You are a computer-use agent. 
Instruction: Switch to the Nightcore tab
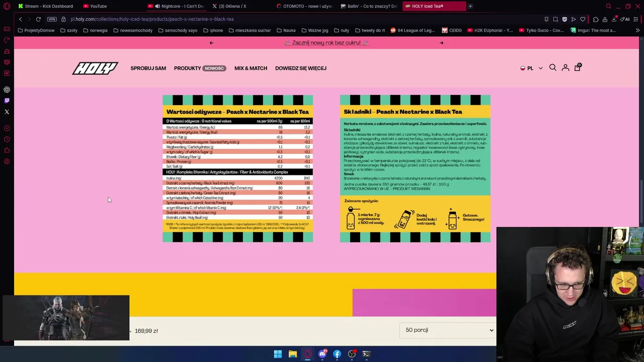pyautogui.click(x=176, y=6)
